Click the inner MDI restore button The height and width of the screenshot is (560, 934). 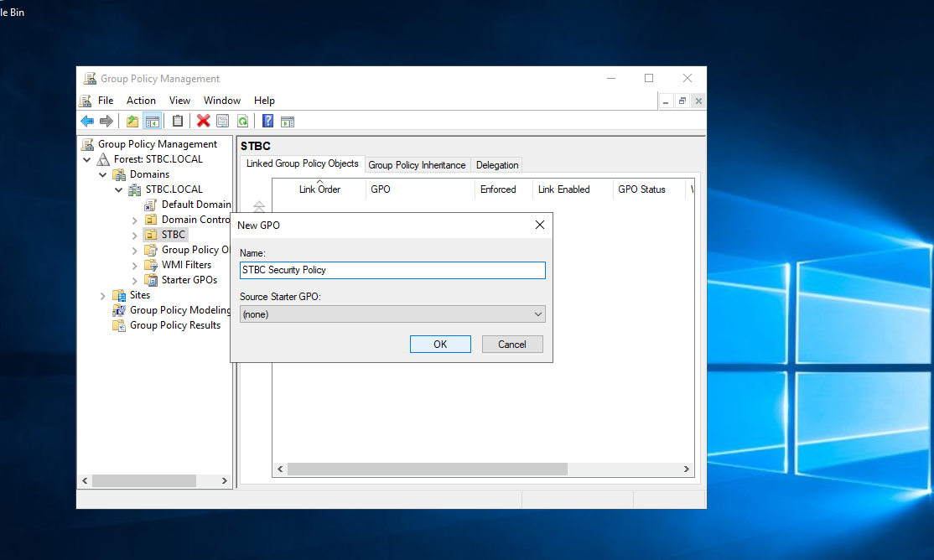[682, 101]
